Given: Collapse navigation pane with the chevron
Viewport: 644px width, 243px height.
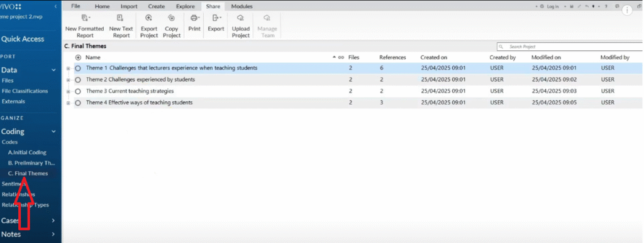Looking at the screenshot, I should pos(55,6).
